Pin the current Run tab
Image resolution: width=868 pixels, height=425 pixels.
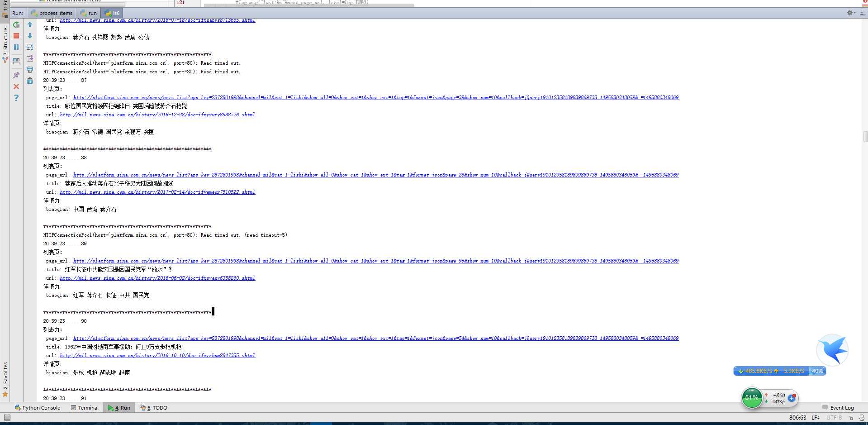pyautogui.click(x=16, y=75)
